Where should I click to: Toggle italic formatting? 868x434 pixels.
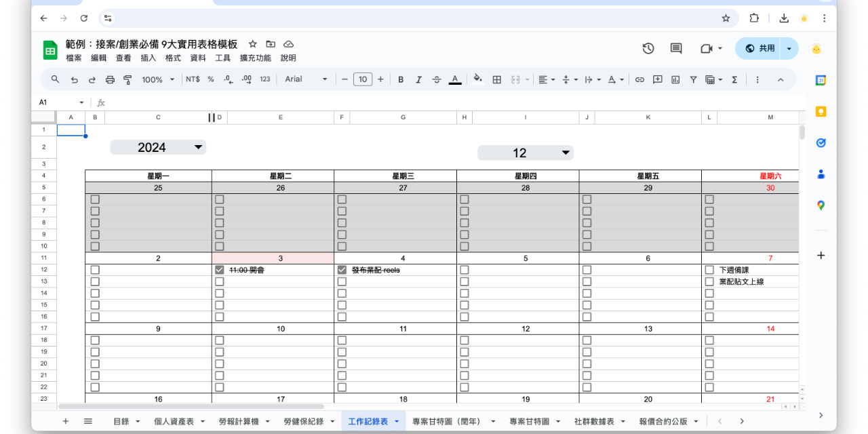click(x=418, y=79)
